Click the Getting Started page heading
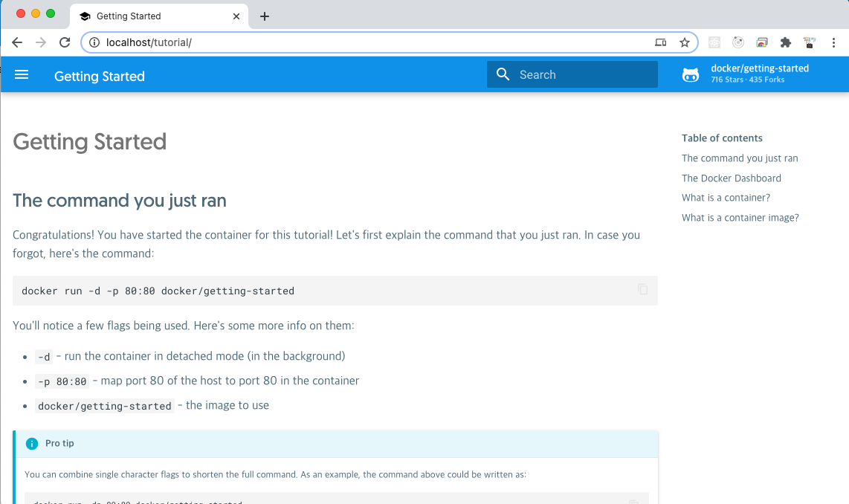The width and height of the screenshot is (849, 504). (x=89, y=142)
